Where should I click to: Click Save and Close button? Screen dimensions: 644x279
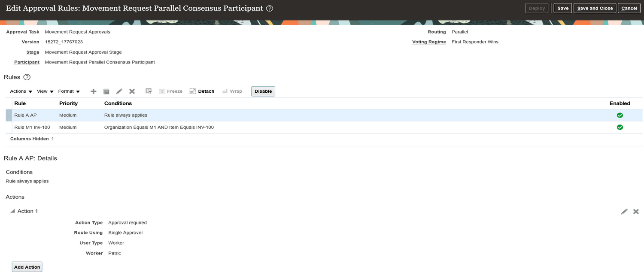pyautogui.click(x=595, y=8)
